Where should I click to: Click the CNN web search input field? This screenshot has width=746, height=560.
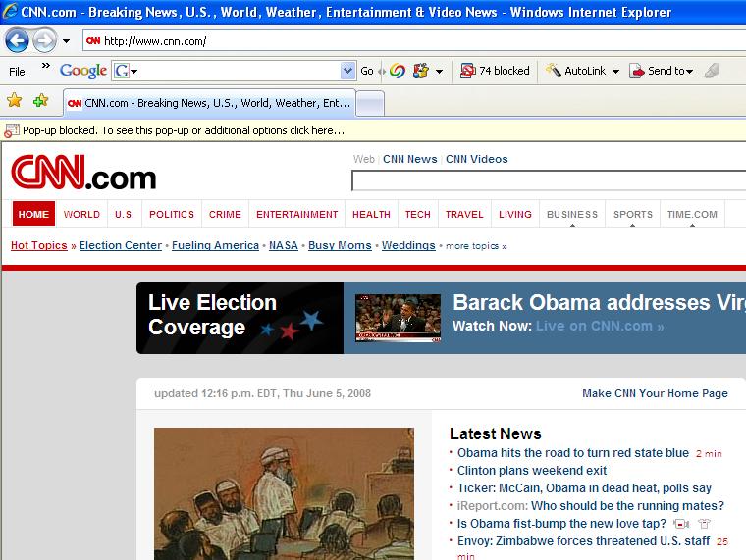548,180
